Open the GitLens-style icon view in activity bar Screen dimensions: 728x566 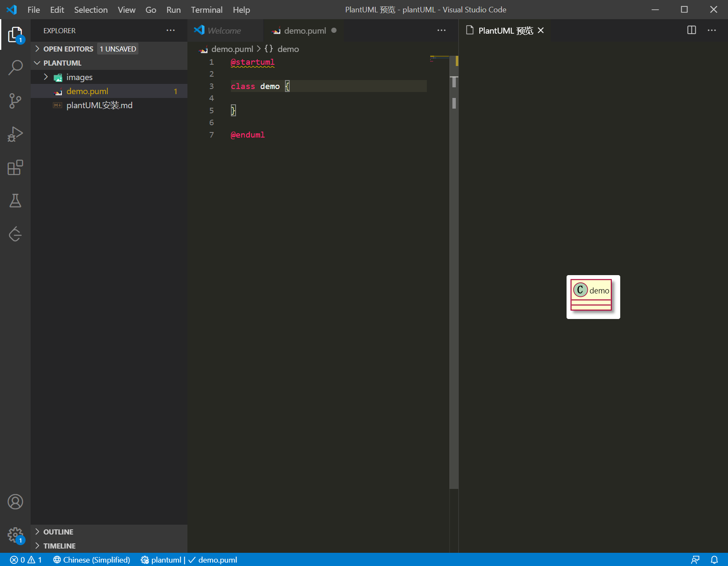coord(15,234)
